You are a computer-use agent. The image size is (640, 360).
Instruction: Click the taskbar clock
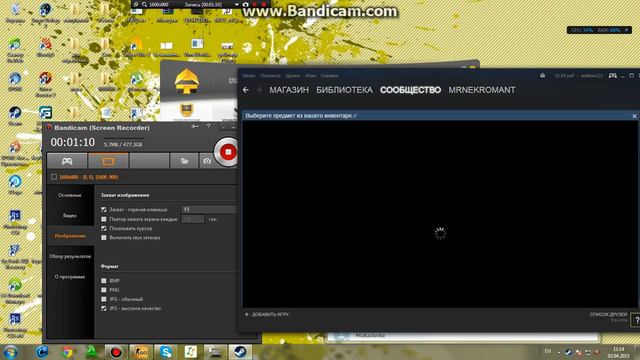619,352
